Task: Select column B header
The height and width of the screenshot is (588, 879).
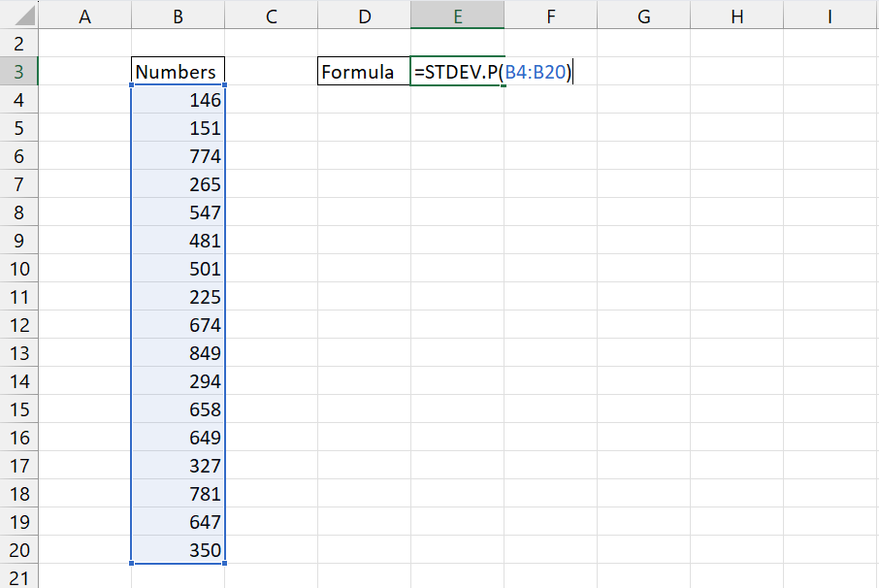Action: point(178,16)
